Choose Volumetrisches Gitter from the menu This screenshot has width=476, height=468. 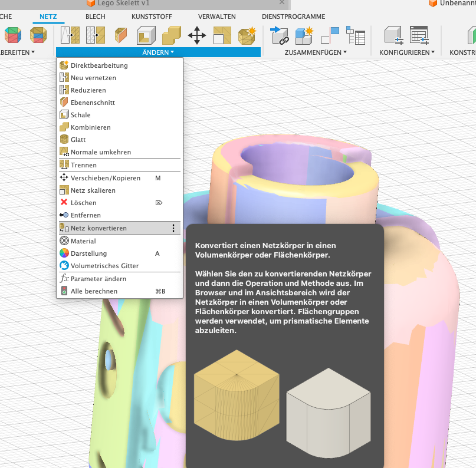click(x=104, y=266)
